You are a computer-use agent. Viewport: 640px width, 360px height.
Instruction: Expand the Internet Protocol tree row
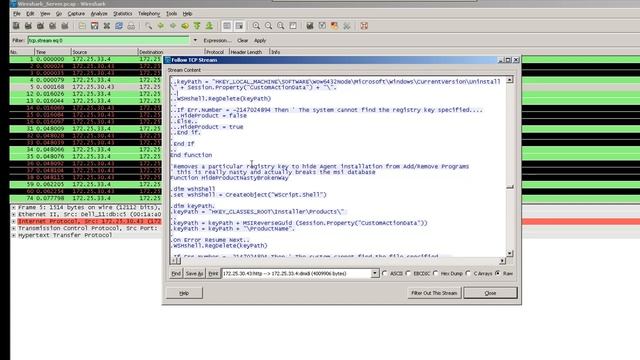coord(14,221)
